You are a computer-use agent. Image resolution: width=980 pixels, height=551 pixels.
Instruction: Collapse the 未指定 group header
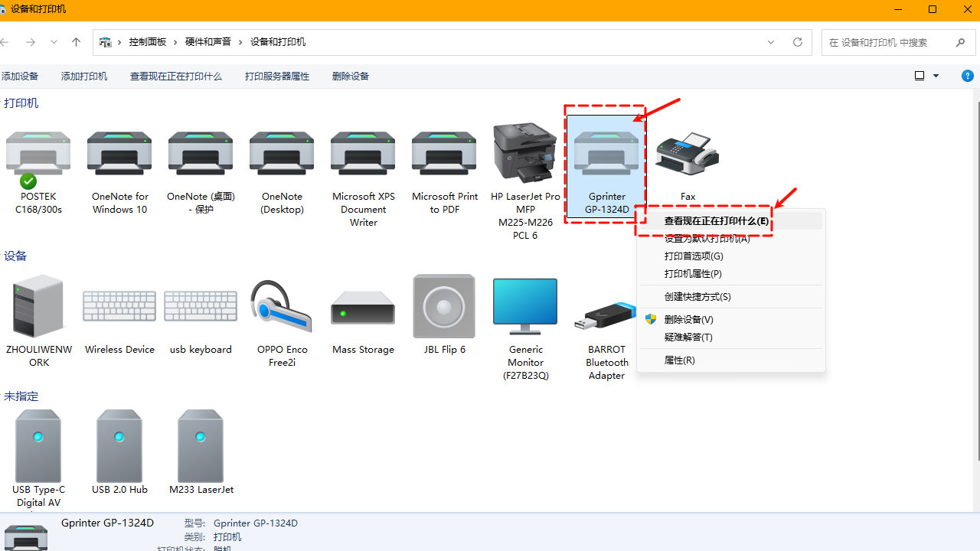(21, 396)
